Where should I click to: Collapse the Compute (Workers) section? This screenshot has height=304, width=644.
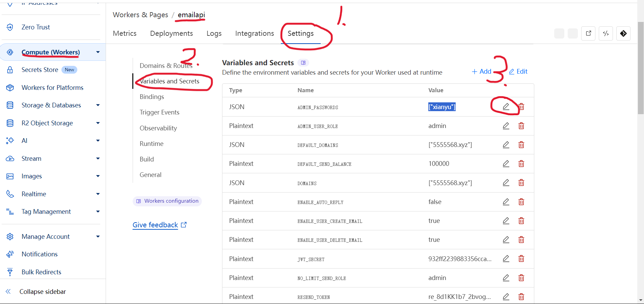pos(98,52)
